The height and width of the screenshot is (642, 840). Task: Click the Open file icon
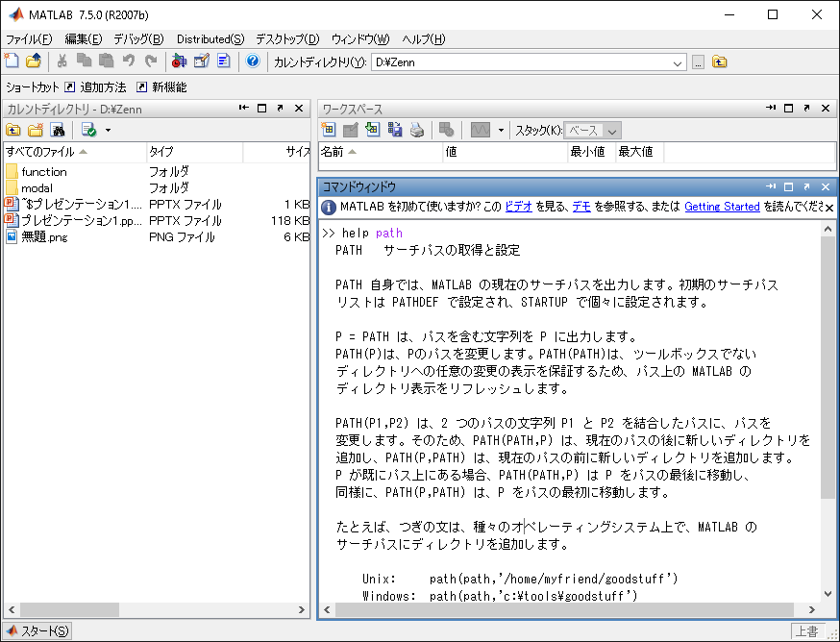click(x=34, y=62)
